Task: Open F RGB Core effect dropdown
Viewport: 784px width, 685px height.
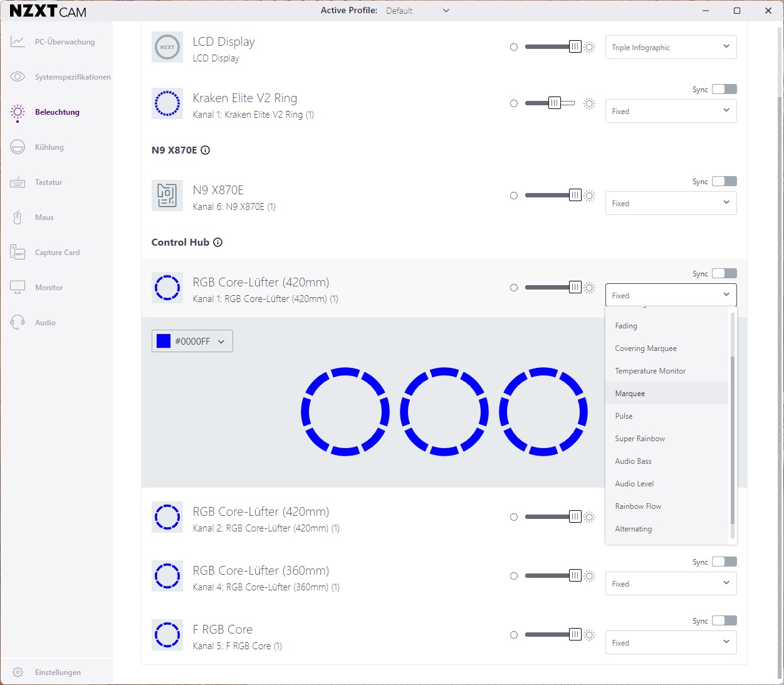Action: tap(671, 642)
